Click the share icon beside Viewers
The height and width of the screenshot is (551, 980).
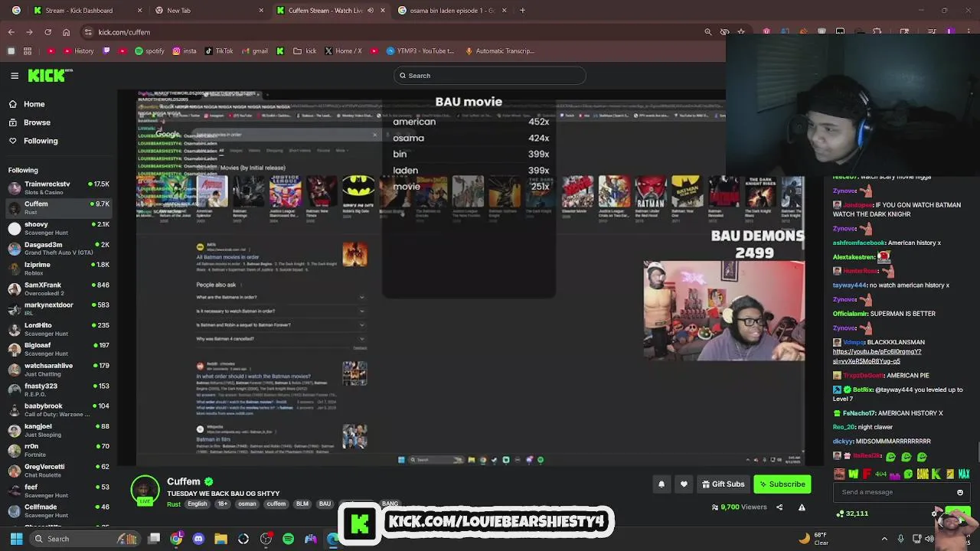[x=781, y=507]
